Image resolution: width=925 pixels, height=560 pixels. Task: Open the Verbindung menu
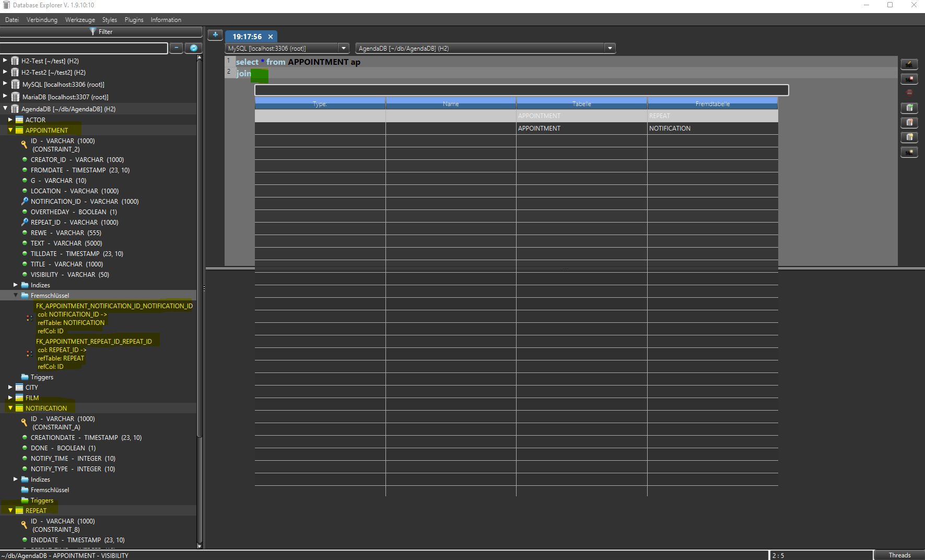click(x=42, y=20)
